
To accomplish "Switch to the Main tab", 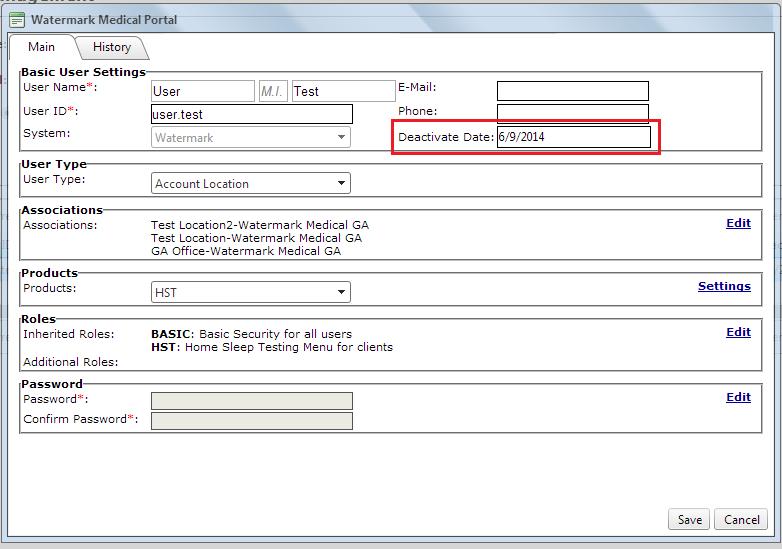I will (x=41, y=47).
